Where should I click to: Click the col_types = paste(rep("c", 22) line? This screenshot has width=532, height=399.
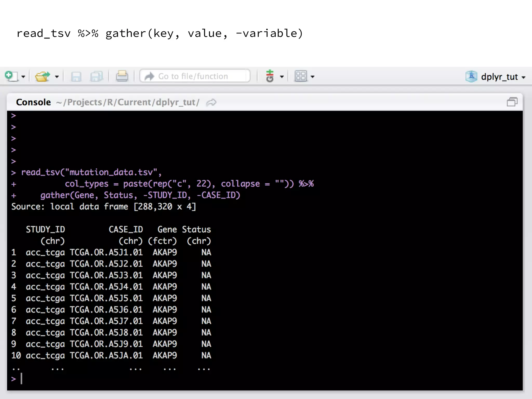[189, 184]
